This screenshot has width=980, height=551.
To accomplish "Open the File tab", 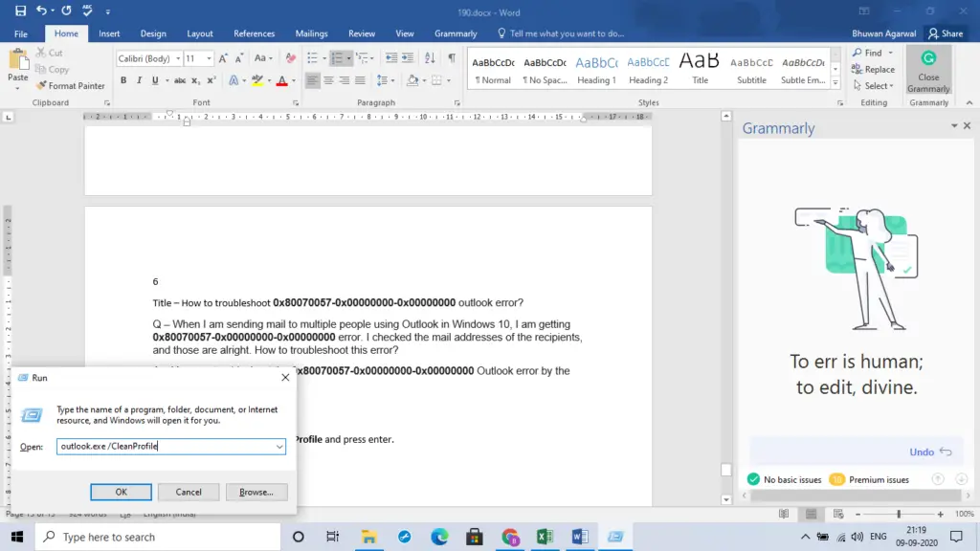I will tap(21, 33).
